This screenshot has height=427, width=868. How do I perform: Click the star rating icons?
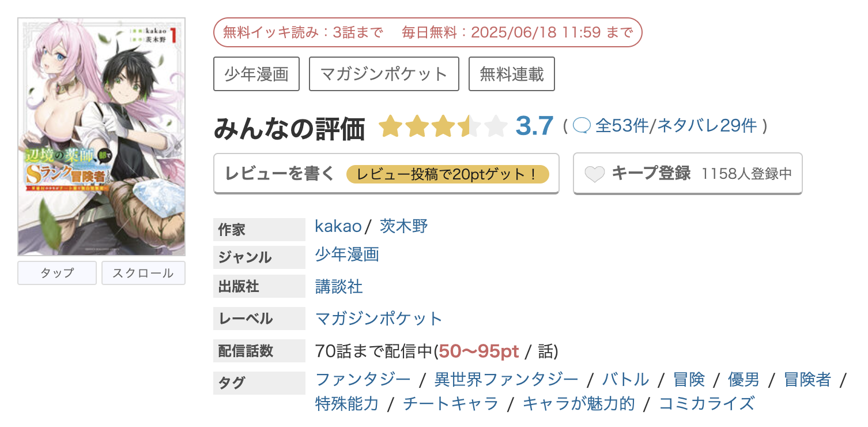443,126
